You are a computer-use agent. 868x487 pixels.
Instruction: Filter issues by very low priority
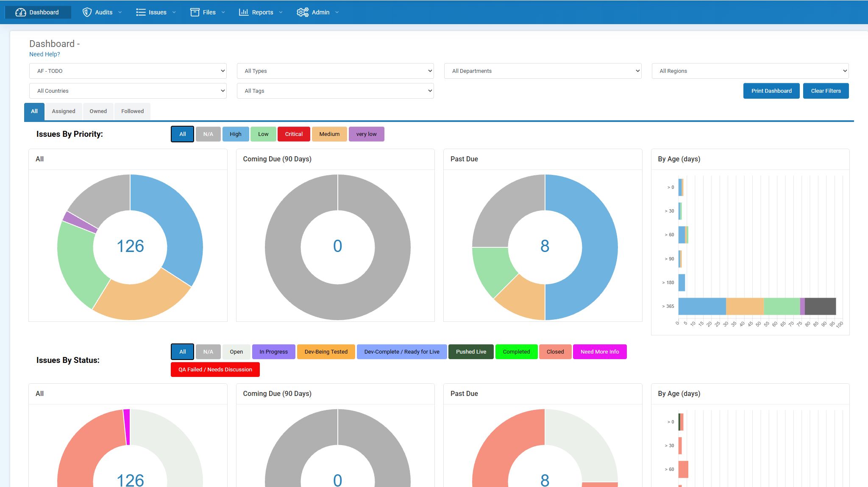pyautogui.click(x=367, y=134)
